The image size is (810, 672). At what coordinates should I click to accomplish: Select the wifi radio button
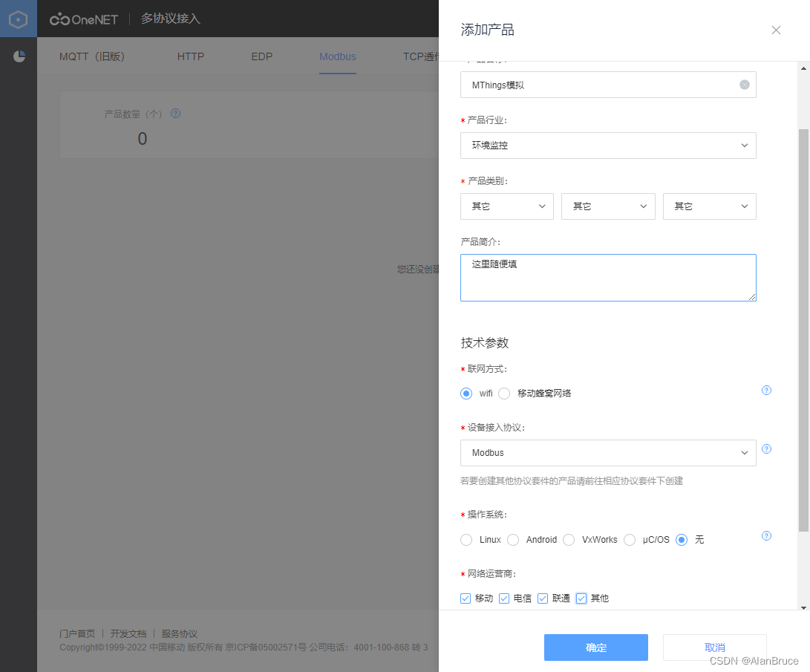(466, 394)
